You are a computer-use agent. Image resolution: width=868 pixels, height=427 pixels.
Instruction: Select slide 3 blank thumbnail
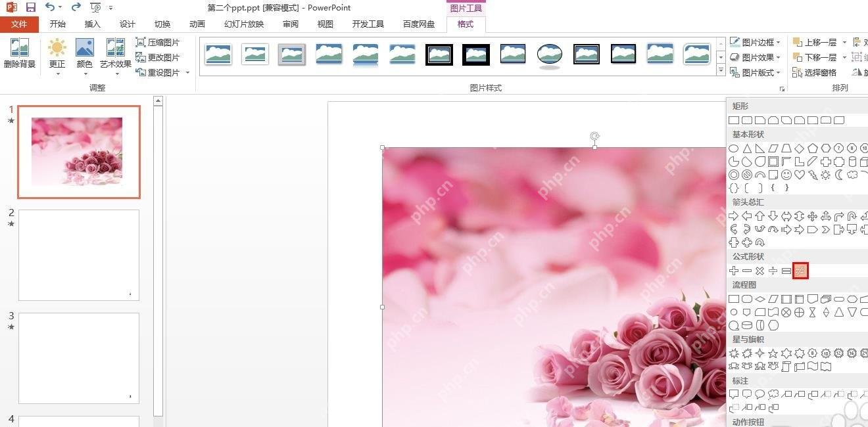(79, 358)
